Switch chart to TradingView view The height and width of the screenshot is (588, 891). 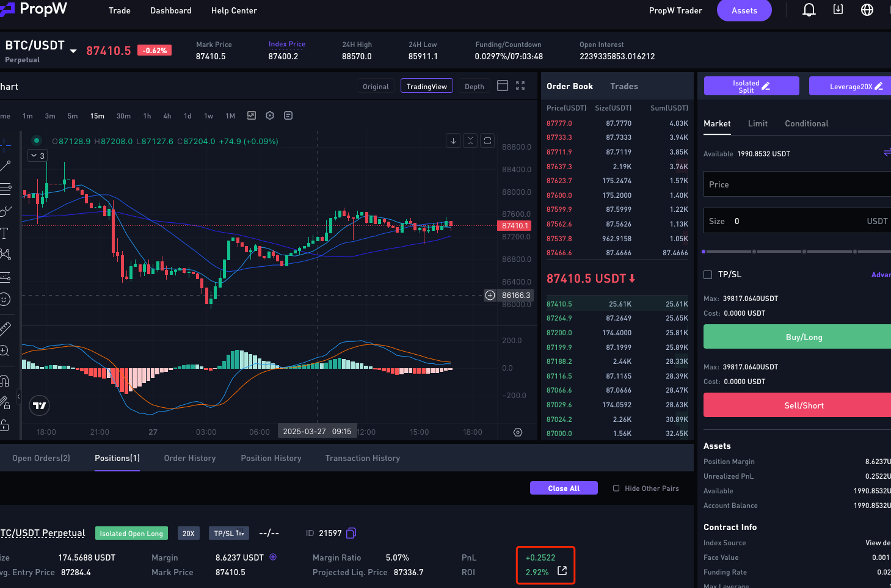[427, 86]
